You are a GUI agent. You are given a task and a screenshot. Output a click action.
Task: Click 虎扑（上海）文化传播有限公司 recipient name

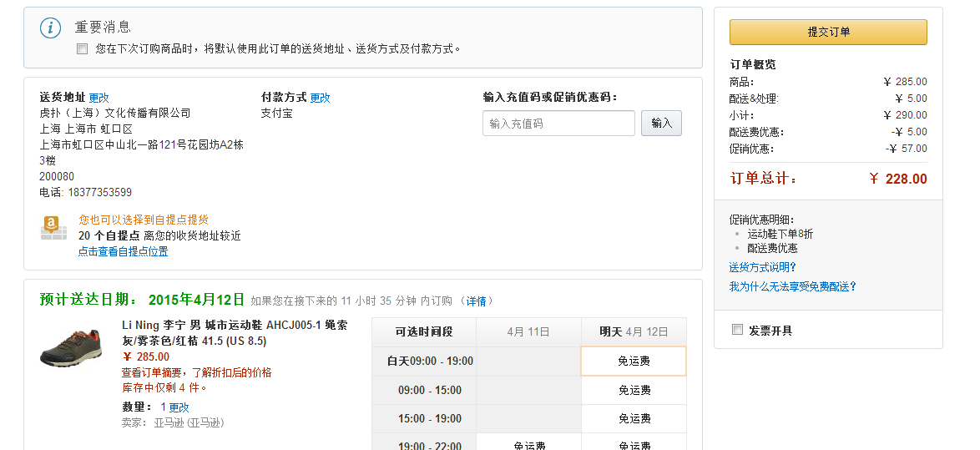point(115,113)
